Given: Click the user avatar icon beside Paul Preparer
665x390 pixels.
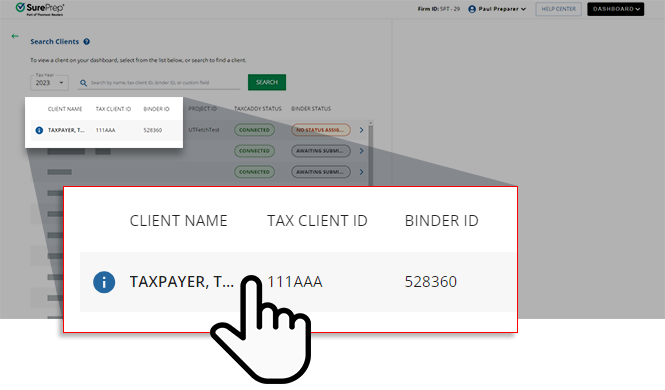Looking at the screenshot, I should [x=472, y=9].
